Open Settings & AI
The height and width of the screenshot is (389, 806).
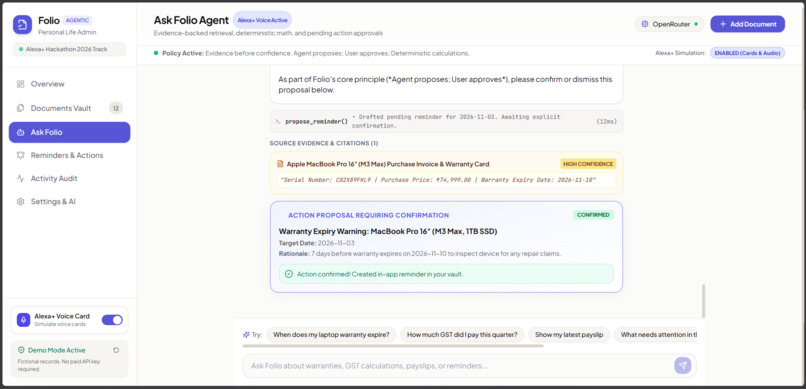coord(69,201)
